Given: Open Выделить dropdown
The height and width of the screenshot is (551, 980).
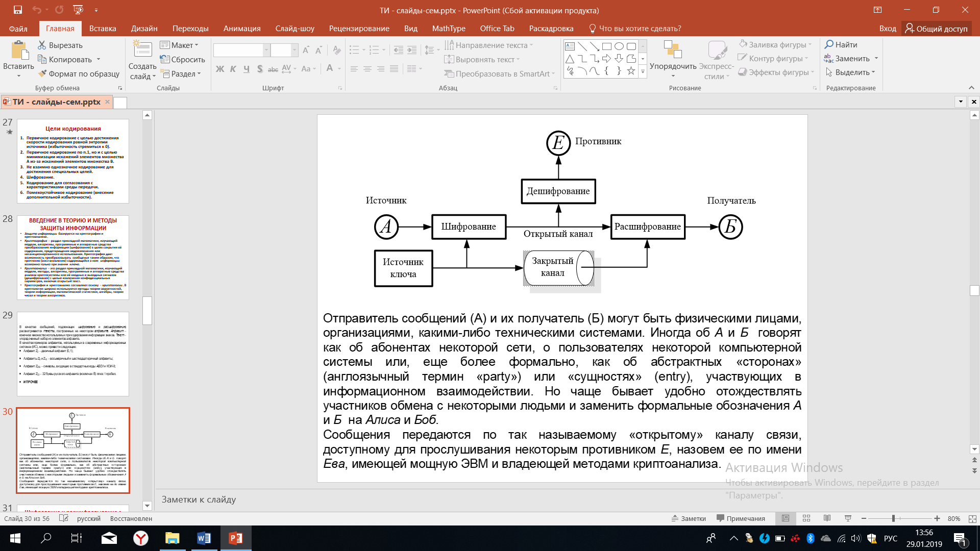Looking at the screenshot, I should click(x=851, y=72).
